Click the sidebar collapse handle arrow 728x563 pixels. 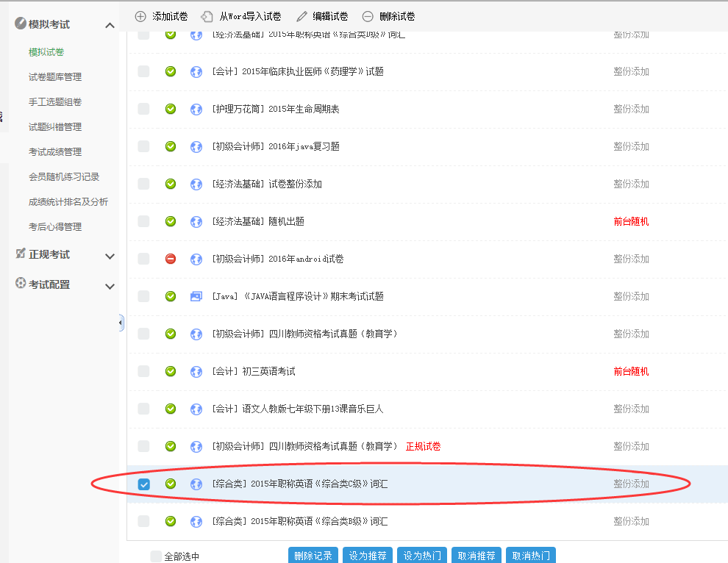click(121, 323)
